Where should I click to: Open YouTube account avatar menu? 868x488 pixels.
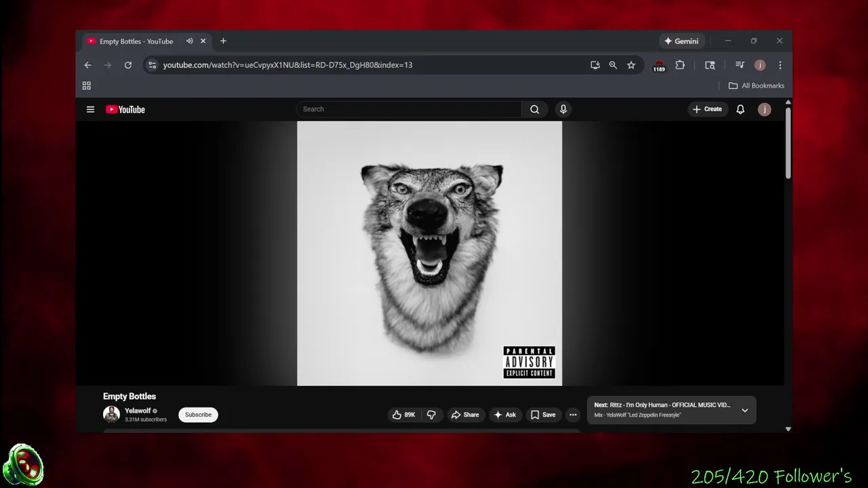tap(764, 109)
